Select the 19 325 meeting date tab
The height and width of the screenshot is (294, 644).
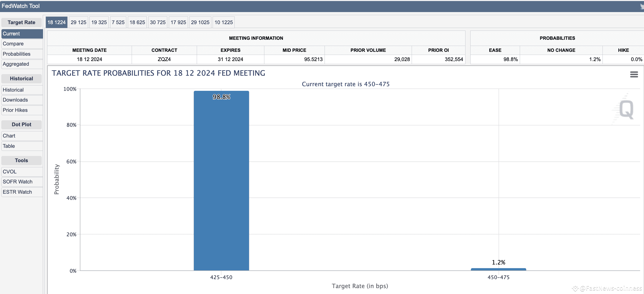pyautogui.click(x=99, y=22)
